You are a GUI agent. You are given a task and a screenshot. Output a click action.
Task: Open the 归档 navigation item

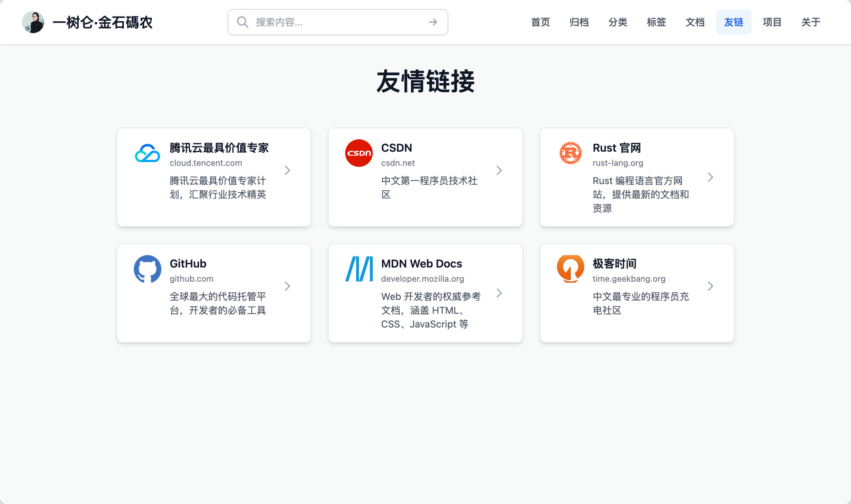click(x=579, y=22)
